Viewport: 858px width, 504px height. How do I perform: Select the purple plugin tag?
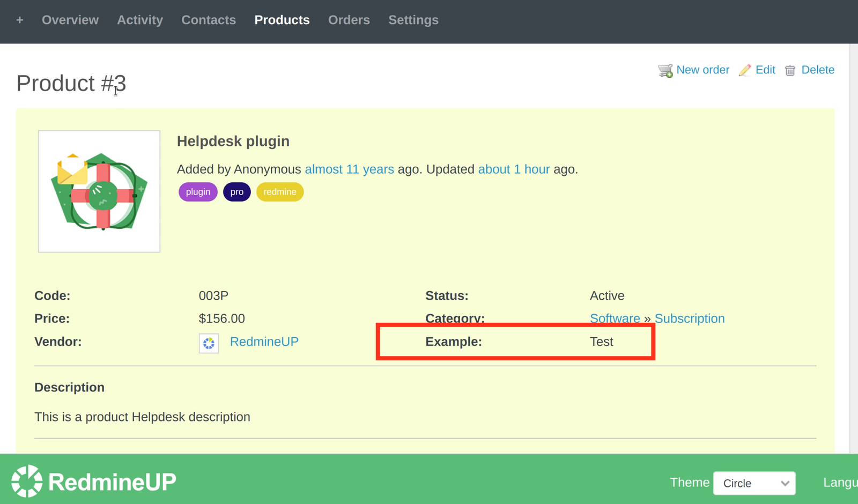[x=197, y=191]
